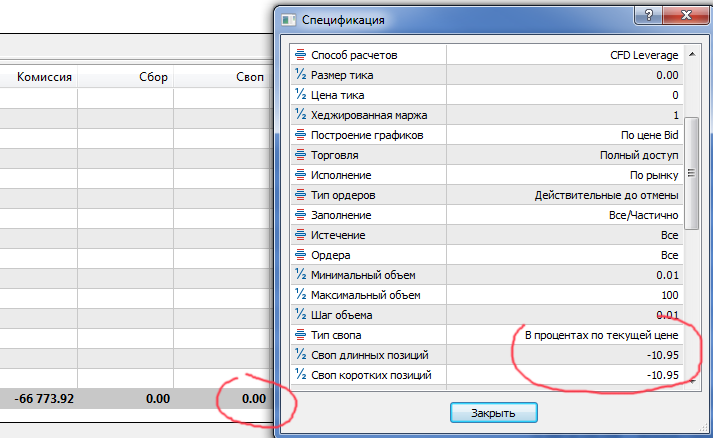The image size is (713, 438).
Task: Click fraction icon beside Размер тика
Action: pos(300,75)
